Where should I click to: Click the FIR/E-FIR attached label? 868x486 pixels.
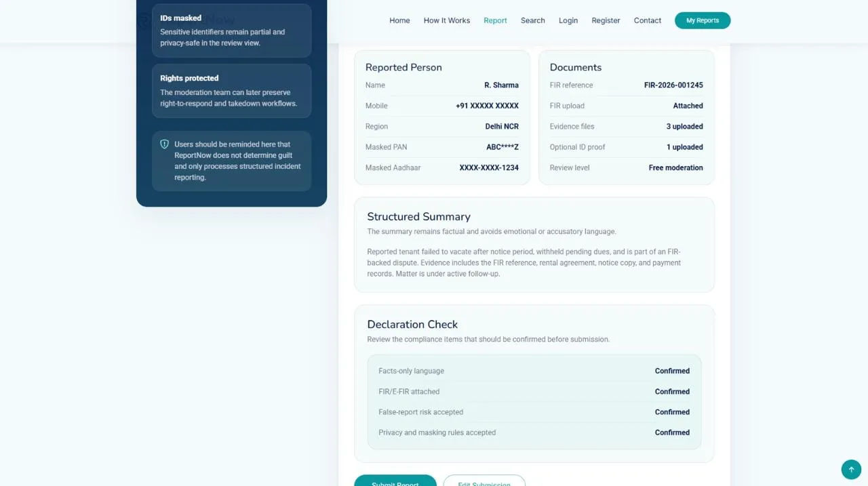409,392
